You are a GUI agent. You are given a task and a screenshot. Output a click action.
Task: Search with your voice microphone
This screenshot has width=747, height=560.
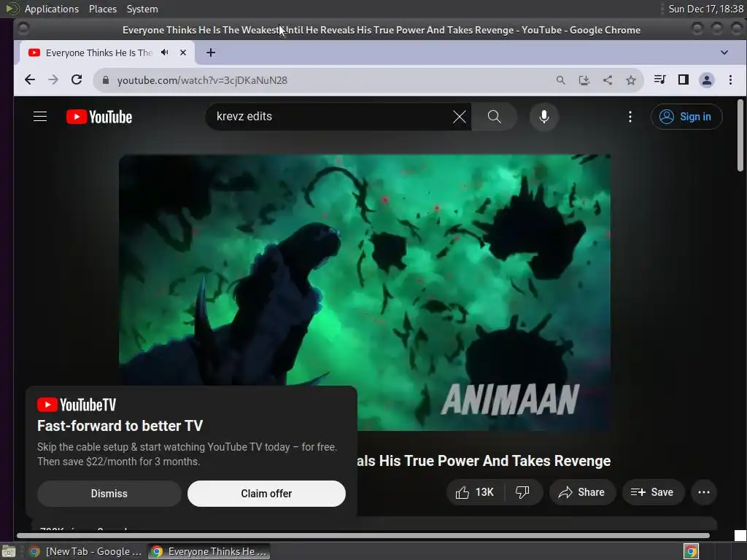click(543, 117)
